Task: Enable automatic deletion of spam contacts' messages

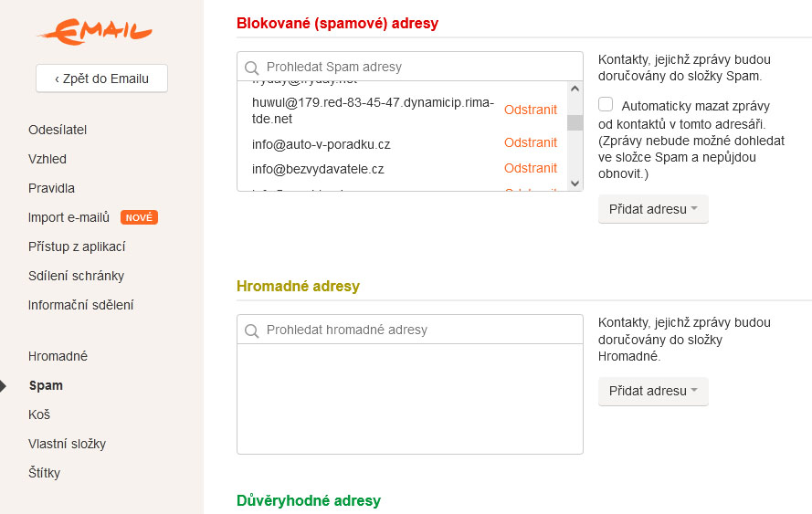Action: pos(606,104)
